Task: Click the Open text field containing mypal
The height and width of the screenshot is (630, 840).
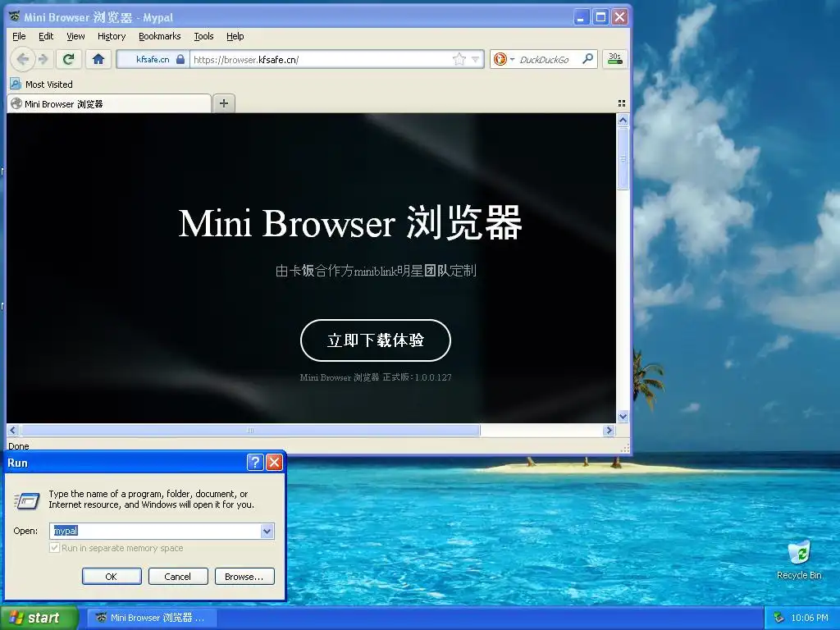Action: click(x=155, y=531)
